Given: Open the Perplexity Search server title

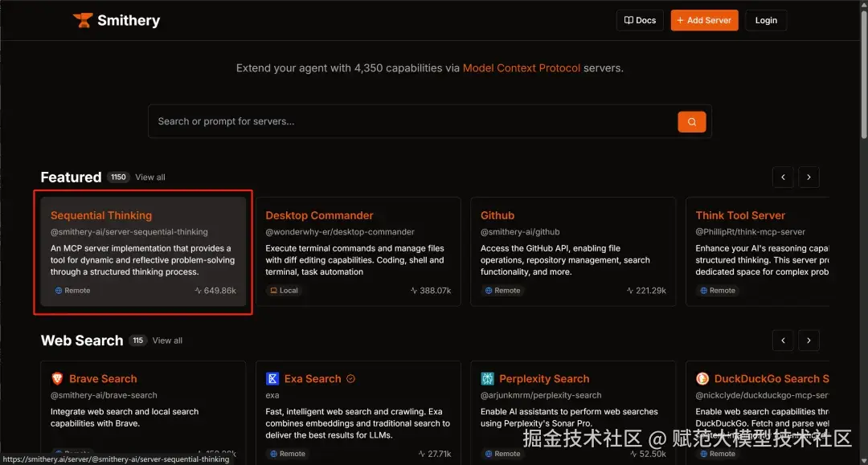Looking at the screenshot, I should pos(544,378).
